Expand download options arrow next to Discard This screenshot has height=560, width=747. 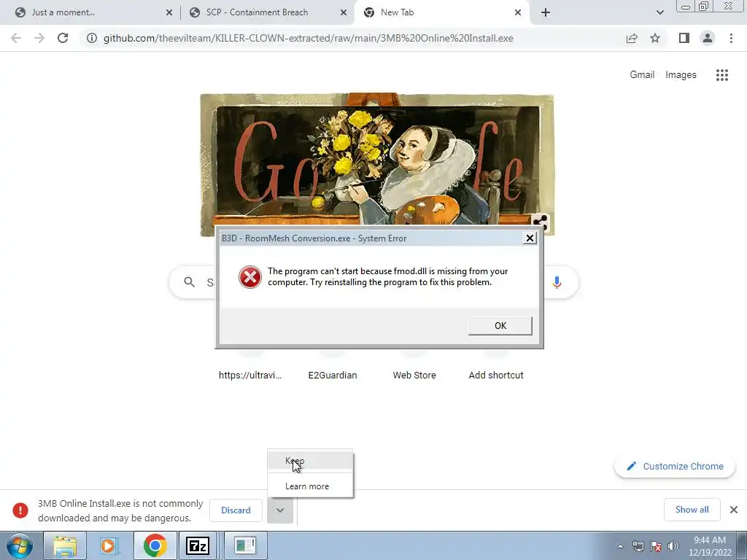280,510
